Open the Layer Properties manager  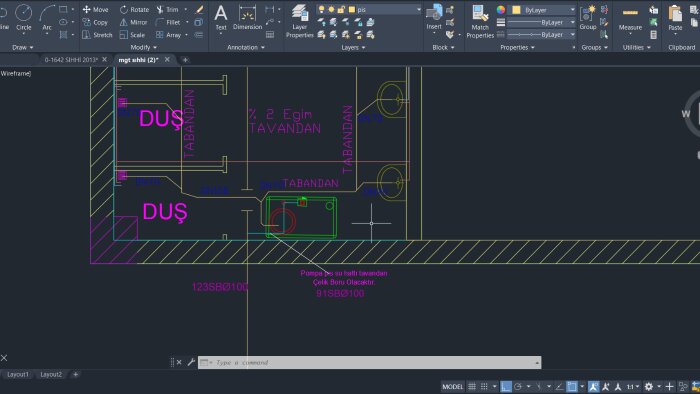point(300,21)
